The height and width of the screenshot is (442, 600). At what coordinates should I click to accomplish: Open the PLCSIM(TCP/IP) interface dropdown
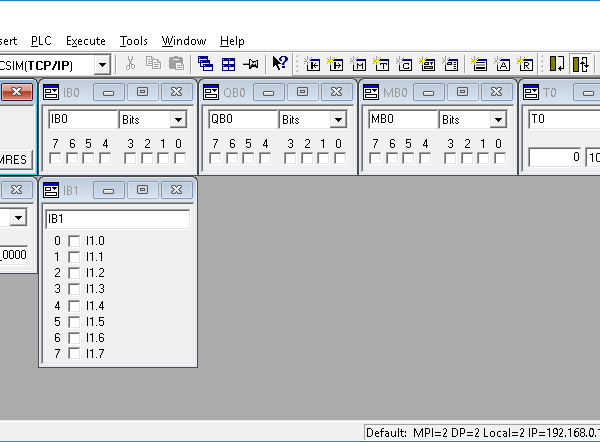pyautogui.click(x=102, y=65)
